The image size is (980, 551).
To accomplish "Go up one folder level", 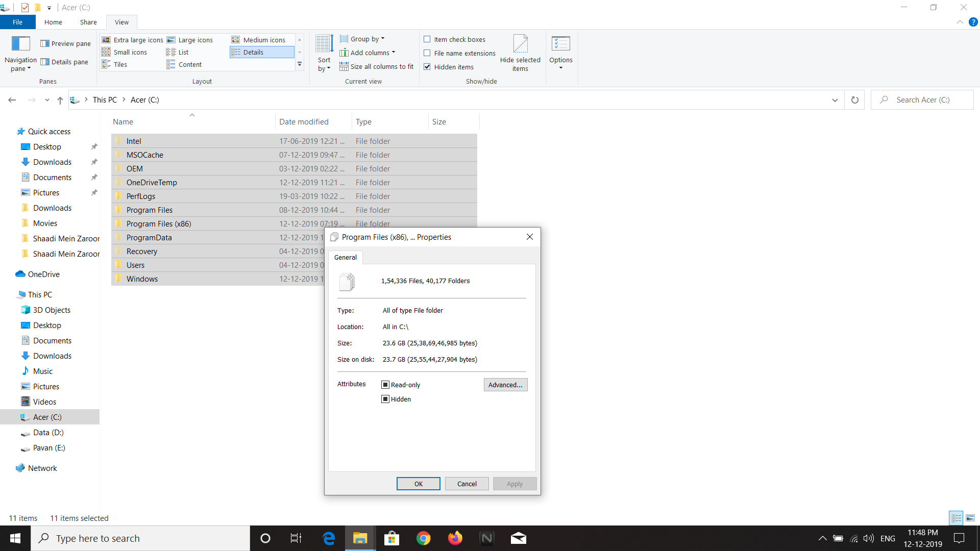I will (x=60, y=100).
